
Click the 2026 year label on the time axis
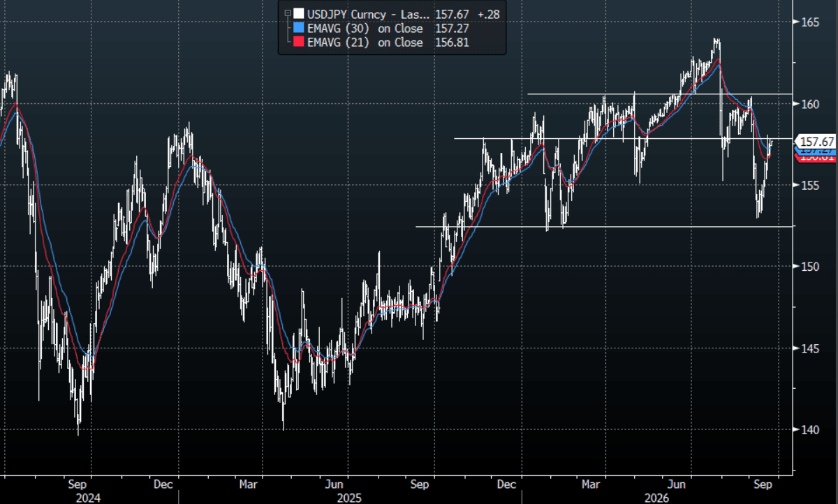[x=656, y=498]
